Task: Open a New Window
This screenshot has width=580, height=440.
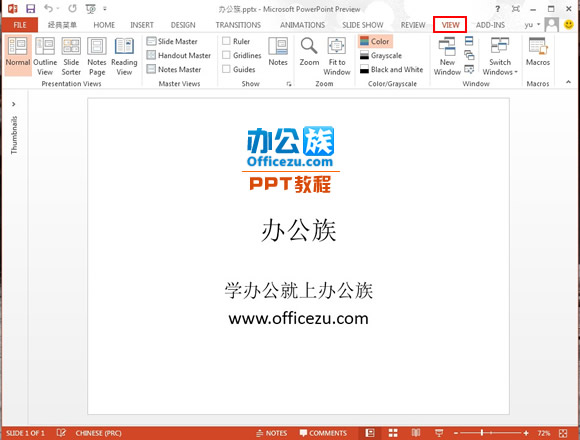Action: coord(447,55)
